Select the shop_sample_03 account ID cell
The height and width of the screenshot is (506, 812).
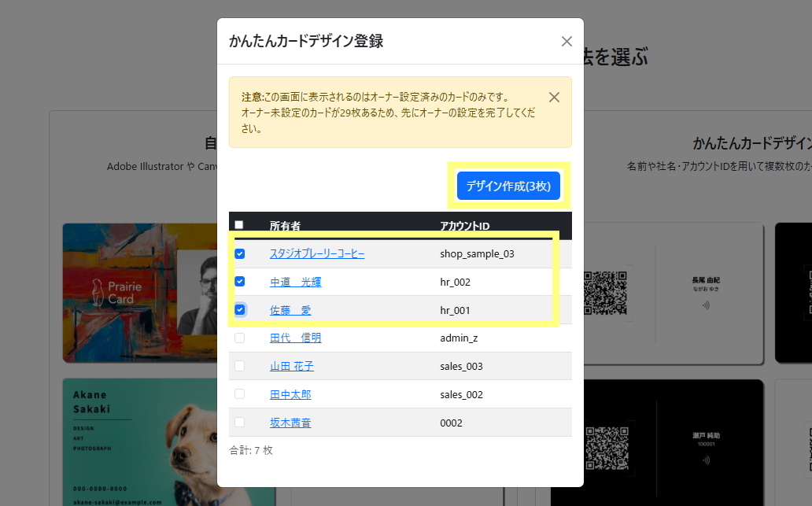477,253
